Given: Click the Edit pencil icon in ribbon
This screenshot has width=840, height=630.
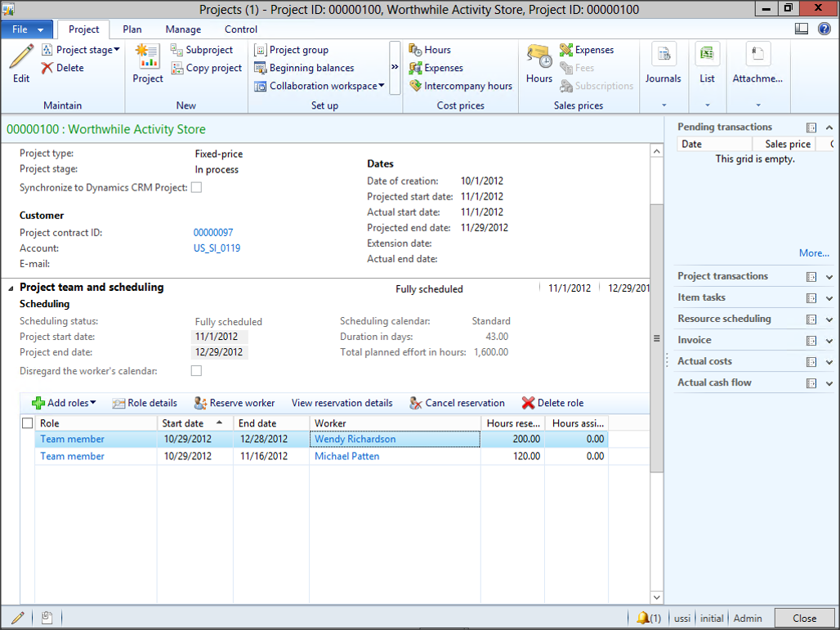Looking at the screenshot, I should click(x=21, y=57).
